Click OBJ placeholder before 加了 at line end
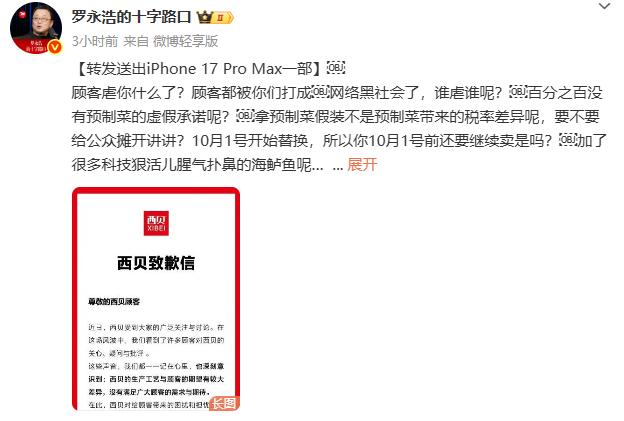Screen dimensions: 624x421 (x=568, y=140)
